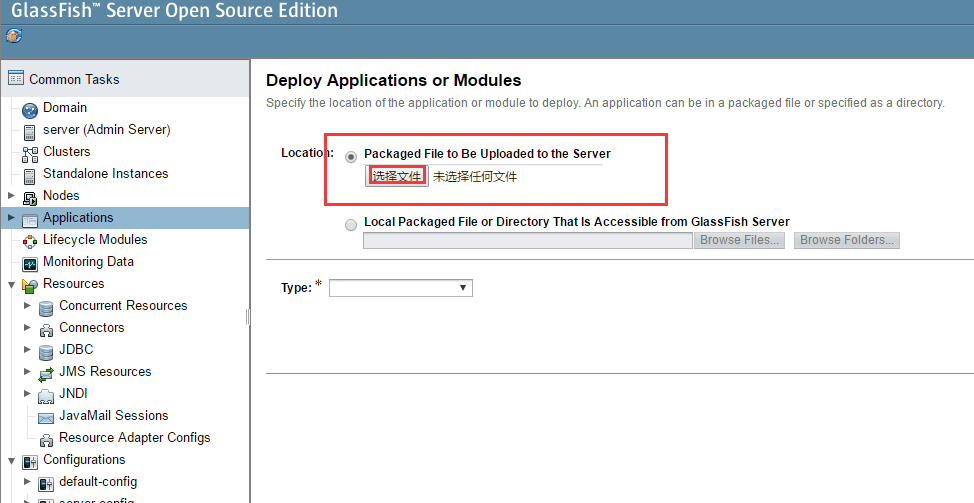Open the Type dropdown
Screen dimensions: 974x503
(401, 288)
